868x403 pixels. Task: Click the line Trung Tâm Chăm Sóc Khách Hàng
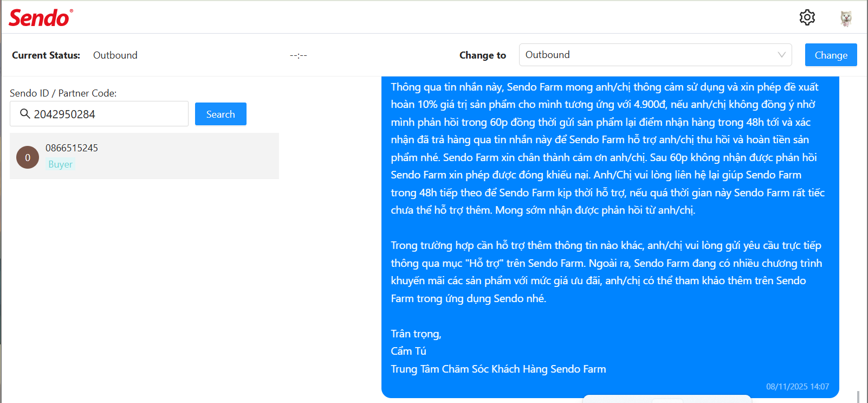pos(498,369)
